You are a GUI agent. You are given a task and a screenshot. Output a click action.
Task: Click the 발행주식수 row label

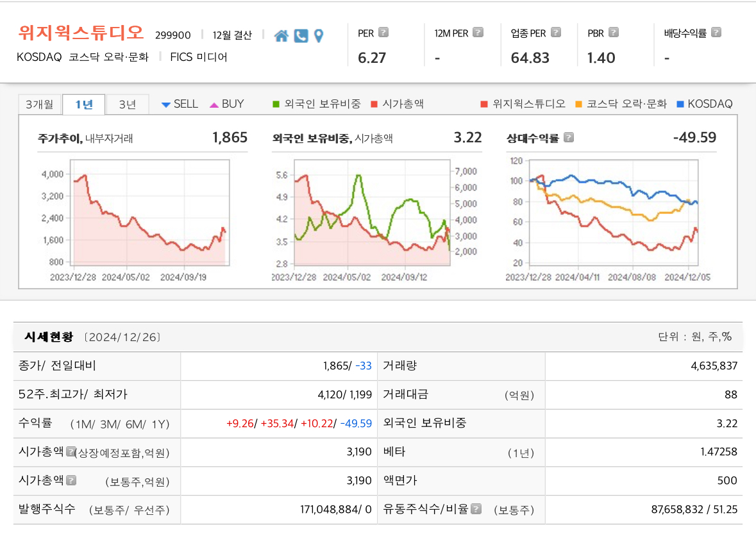47,508
